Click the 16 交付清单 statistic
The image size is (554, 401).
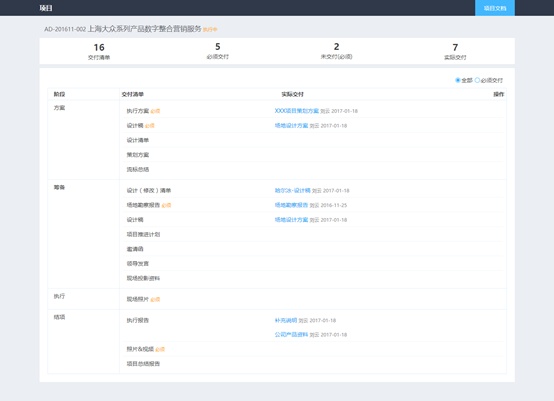coord(99,51)
